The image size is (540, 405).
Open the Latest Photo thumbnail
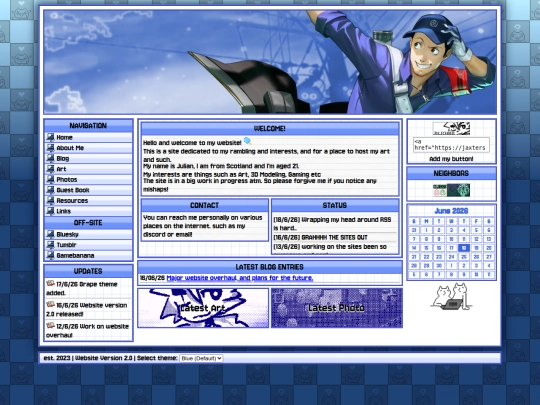click(337, 308)
